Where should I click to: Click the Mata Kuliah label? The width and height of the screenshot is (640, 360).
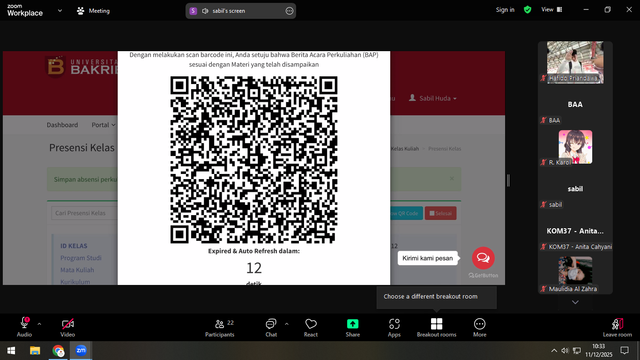[77, 270]
